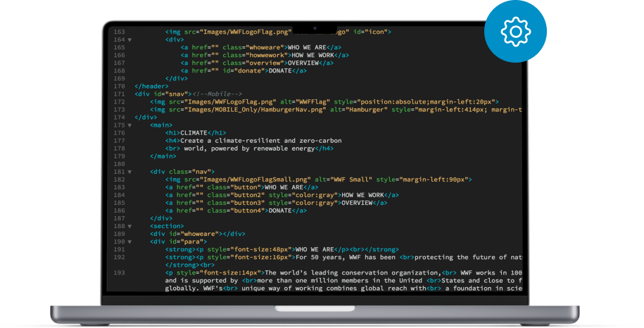Collapse the snav div at line 171
The width and height of the screenshot is (644, 328).
[x=130, y=94]
